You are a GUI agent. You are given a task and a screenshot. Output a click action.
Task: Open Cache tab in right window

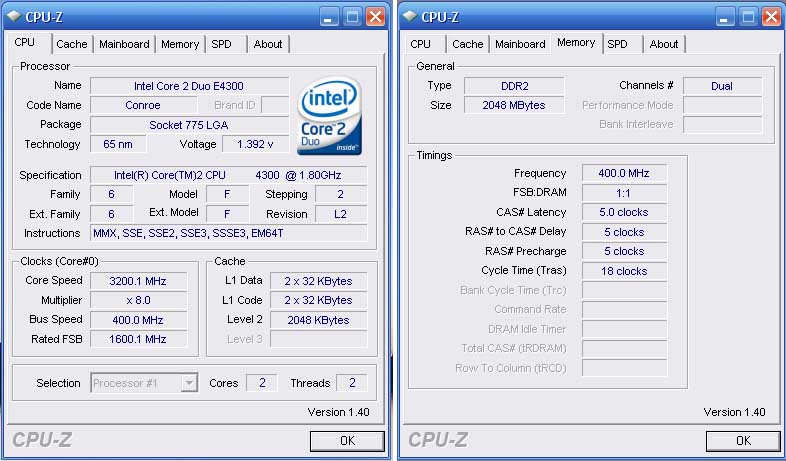(x=468, y=44)
